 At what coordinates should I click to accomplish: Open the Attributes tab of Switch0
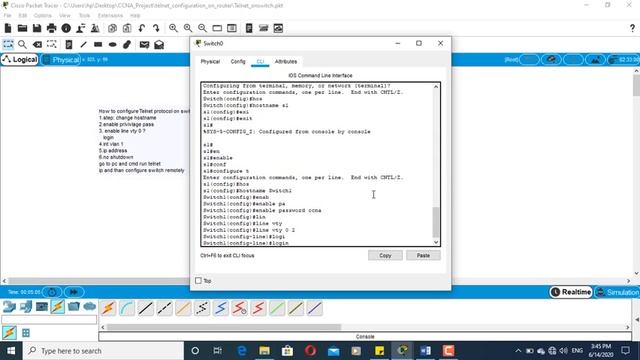pyautogui.click(x=286, y=62)
